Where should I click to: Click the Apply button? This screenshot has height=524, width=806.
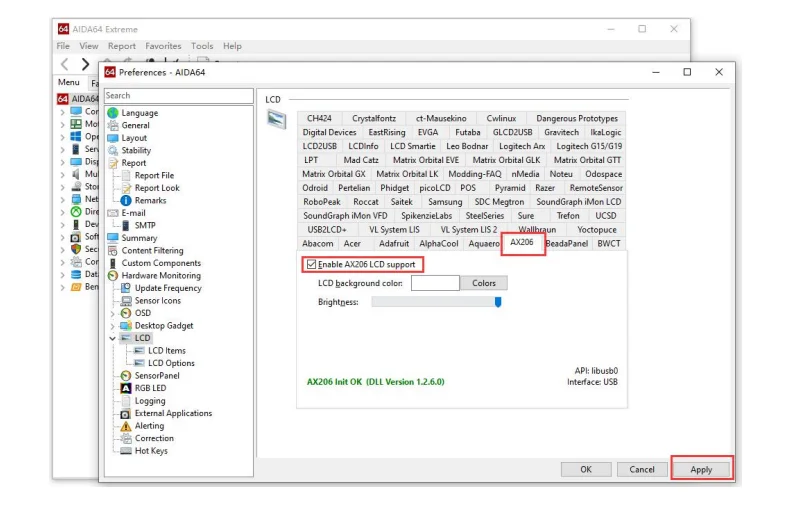701,469
